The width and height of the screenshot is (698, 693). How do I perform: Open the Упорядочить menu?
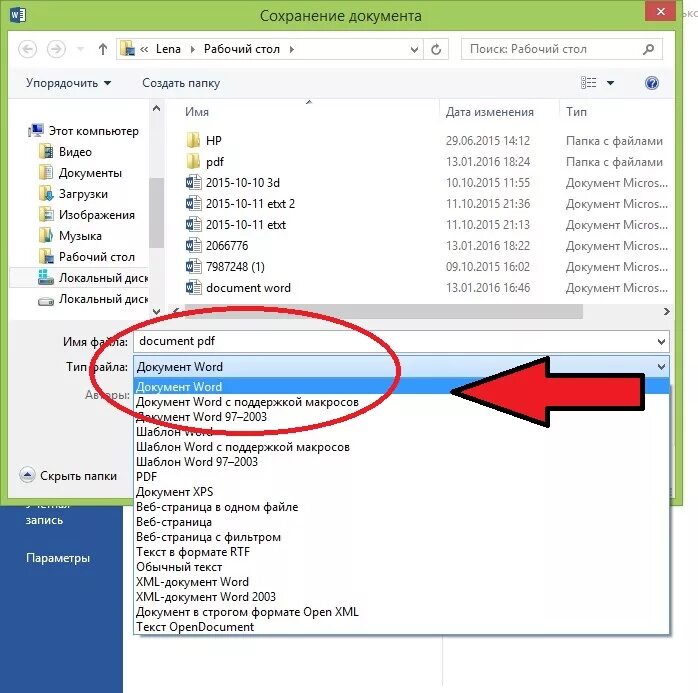pyautogui.click(x=68, y=83)
